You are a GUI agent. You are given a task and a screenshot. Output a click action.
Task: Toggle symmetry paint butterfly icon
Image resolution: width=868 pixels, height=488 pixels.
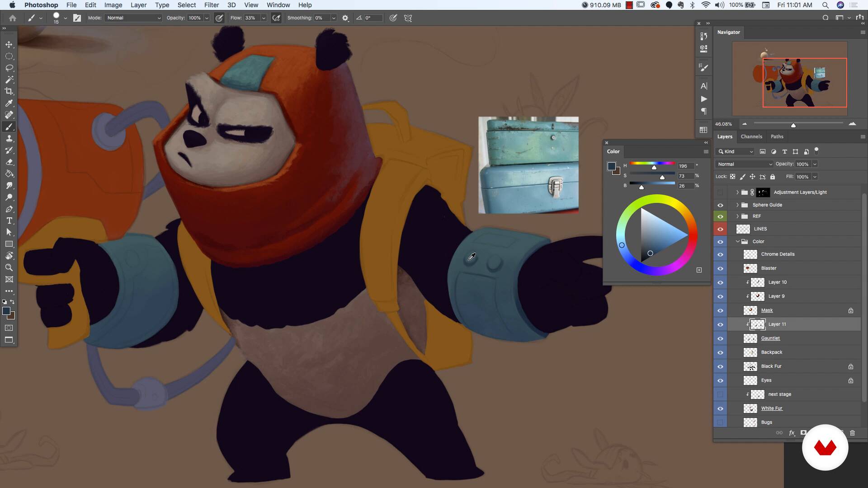pos(408,18)
